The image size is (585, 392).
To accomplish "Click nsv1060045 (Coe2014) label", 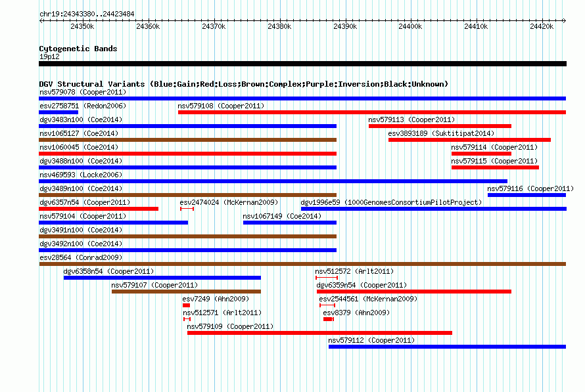I will pyautogui.click(x=79, y=147).
